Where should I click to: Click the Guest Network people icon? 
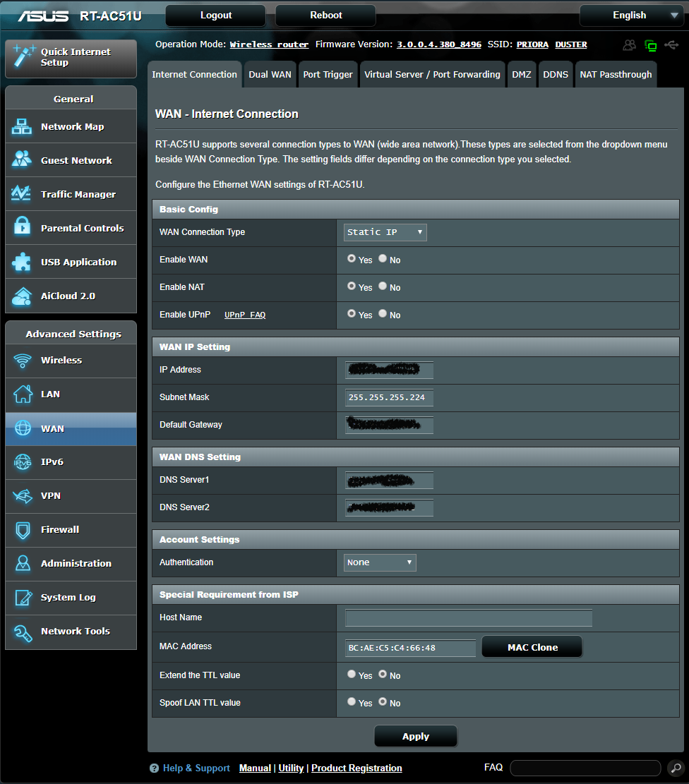(x=21, y=159)
